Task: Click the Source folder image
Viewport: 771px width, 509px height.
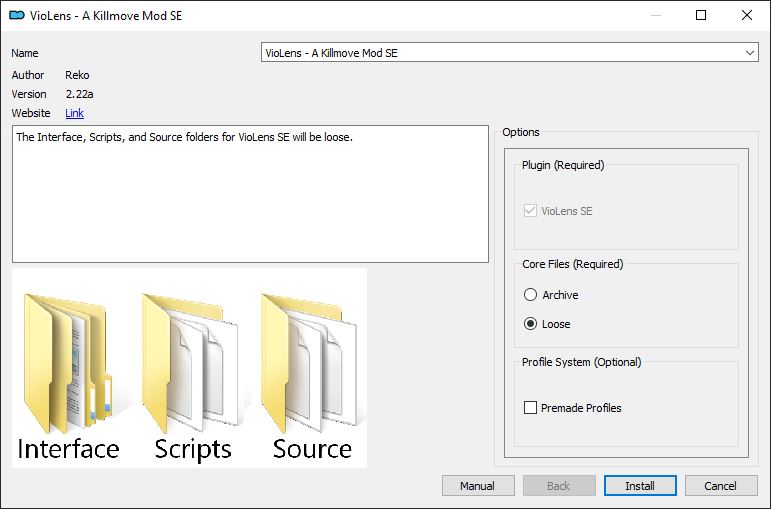Action: [311, 364]
